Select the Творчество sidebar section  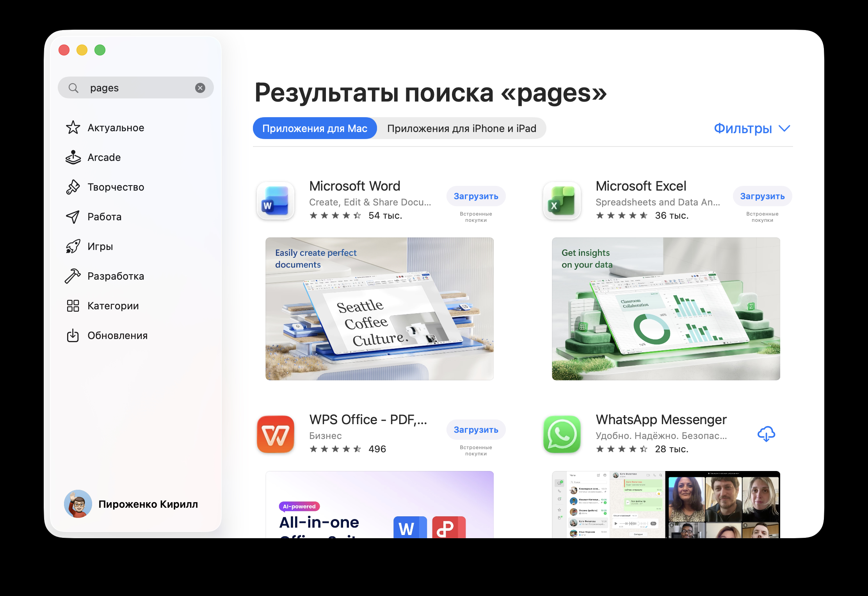tap(115, 187)
